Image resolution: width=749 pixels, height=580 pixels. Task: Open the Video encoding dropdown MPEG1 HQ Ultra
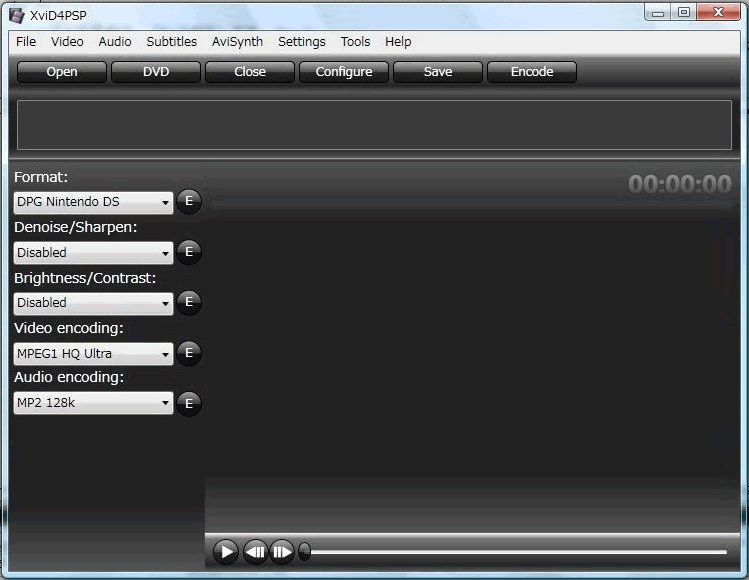94,354
